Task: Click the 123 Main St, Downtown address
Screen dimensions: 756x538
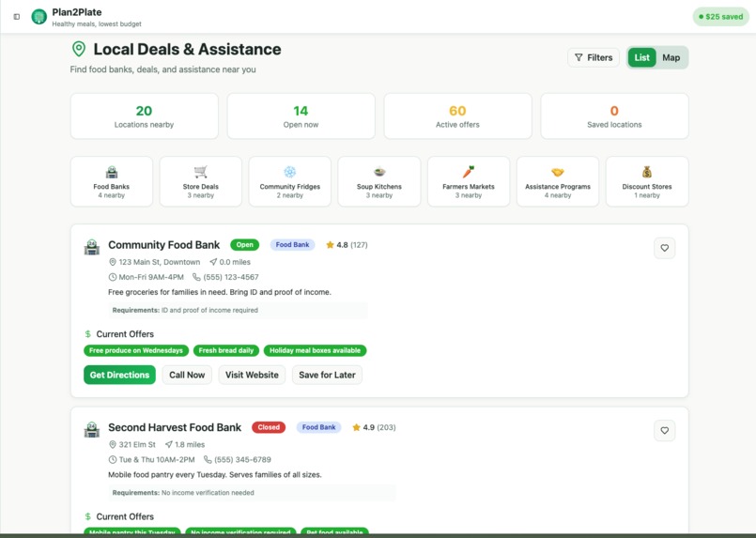Action: [159, 262]
